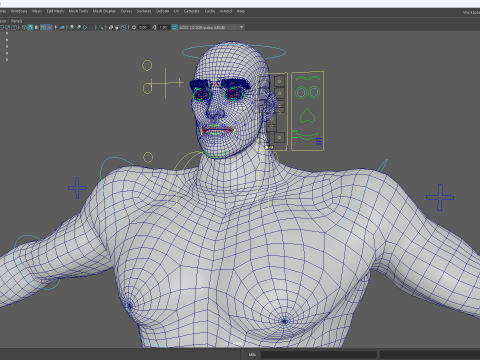Toggle use default material icon
This screenshot has width=480, height=360.
36,27
